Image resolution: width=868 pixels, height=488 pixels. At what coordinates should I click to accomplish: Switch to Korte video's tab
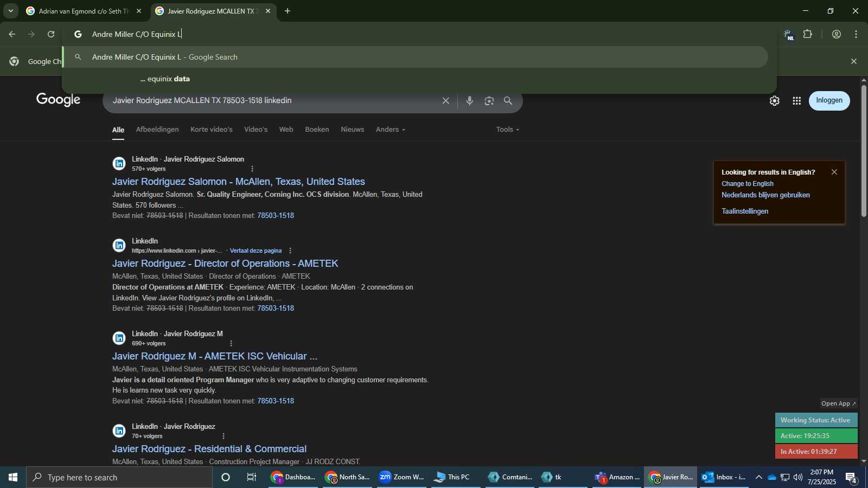212,129
